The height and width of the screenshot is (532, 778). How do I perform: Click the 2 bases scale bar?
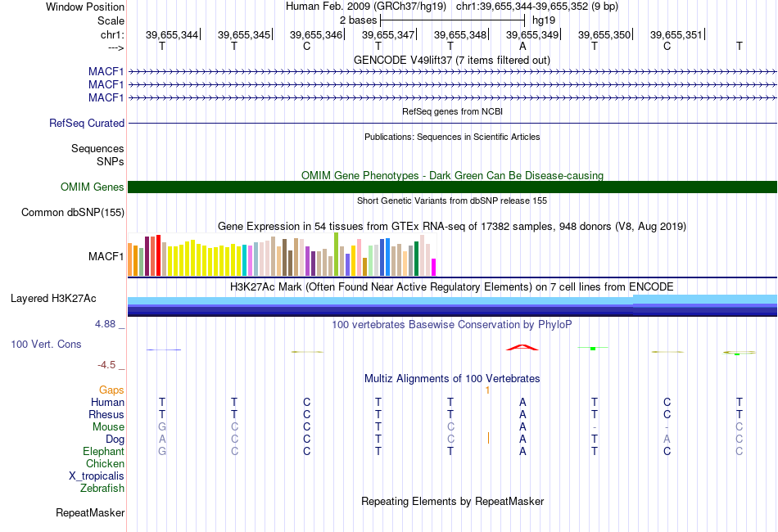(x=452, y=20)
